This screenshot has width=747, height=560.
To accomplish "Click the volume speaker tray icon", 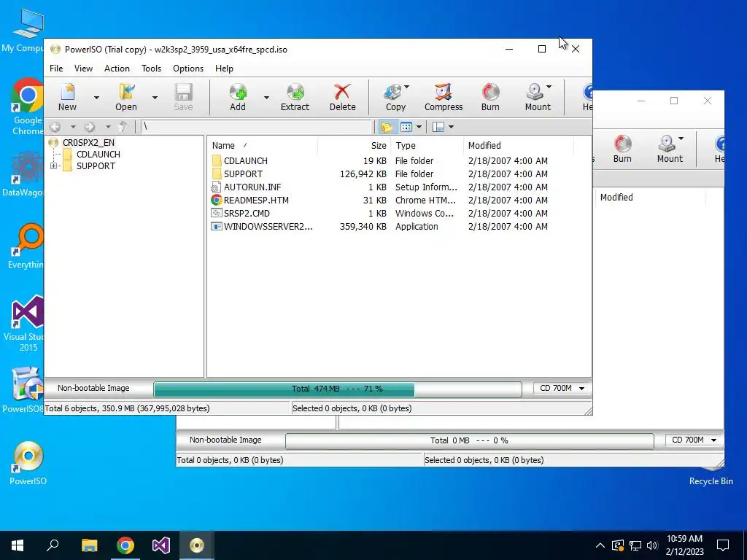I will click(x=653, y=545).
